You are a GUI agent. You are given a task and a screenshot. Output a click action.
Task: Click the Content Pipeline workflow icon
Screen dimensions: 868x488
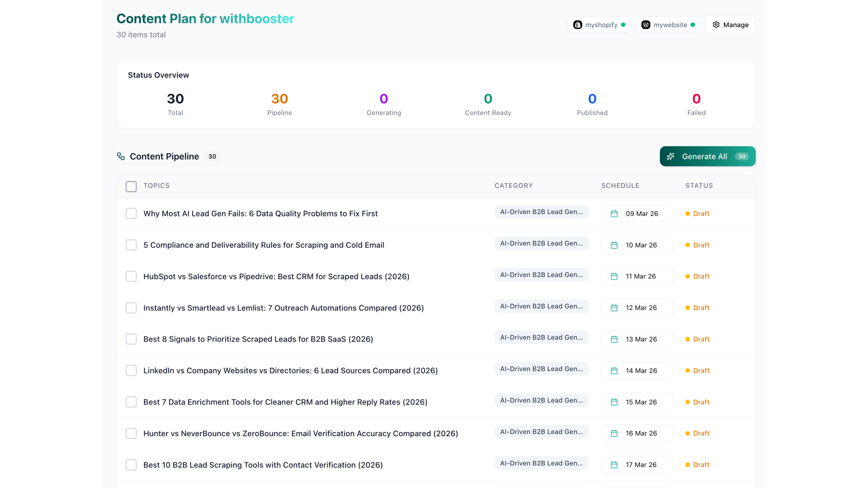coord(121,156)
